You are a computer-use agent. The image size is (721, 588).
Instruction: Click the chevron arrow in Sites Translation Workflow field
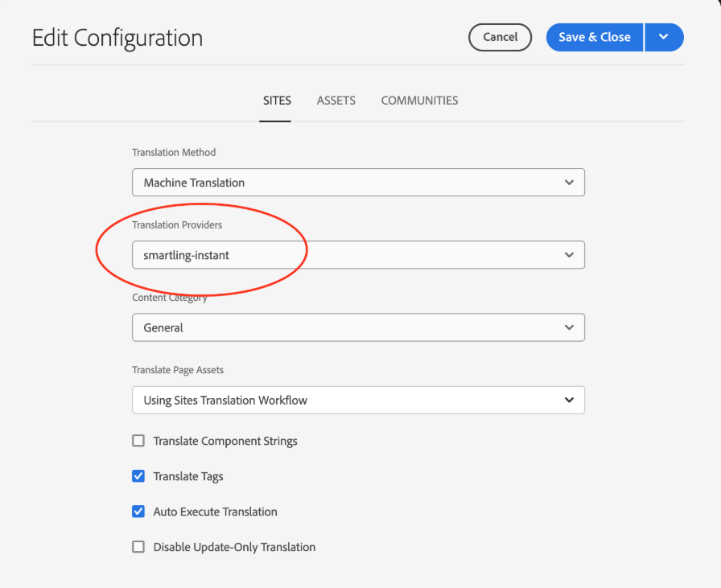[569, 400]
